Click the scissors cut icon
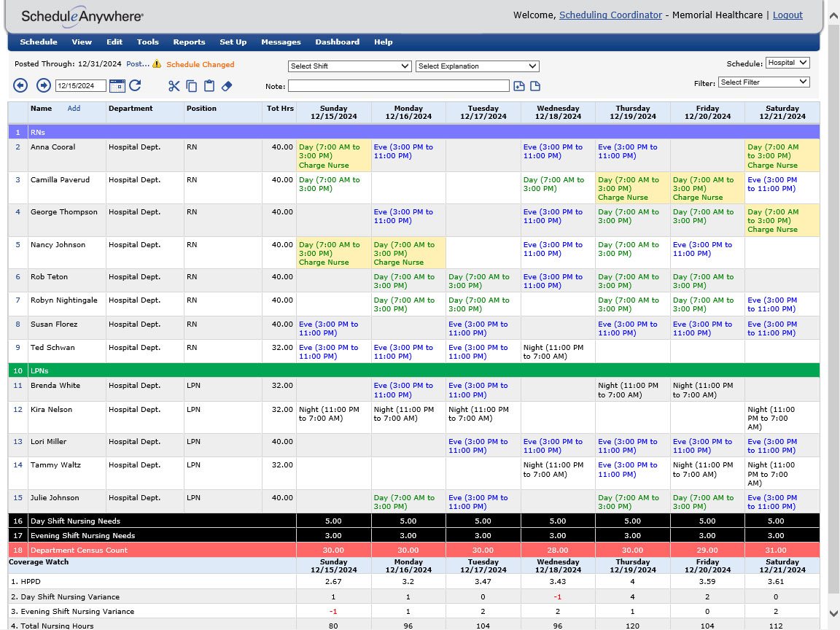 (174, 86)
